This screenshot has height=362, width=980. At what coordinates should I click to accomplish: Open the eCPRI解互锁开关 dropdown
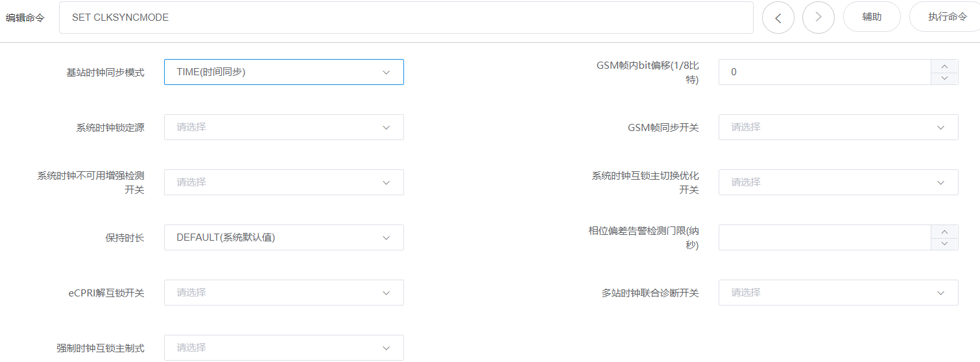click(x=284, y=293)
